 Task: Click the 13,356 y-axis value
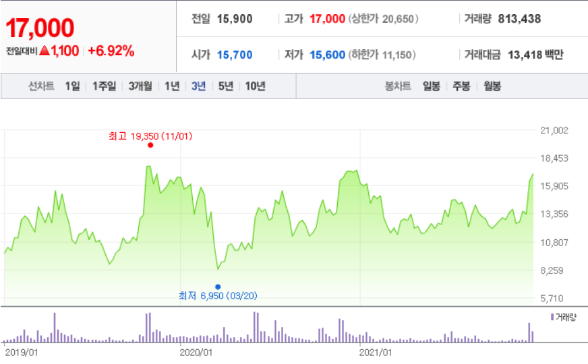point(554,214)
